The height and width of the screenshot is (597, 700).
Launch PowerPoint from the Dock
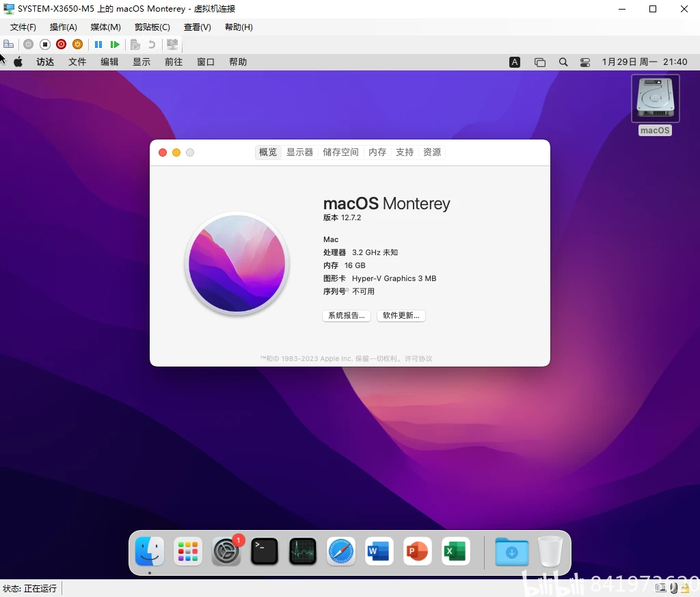tap(418, 551)
